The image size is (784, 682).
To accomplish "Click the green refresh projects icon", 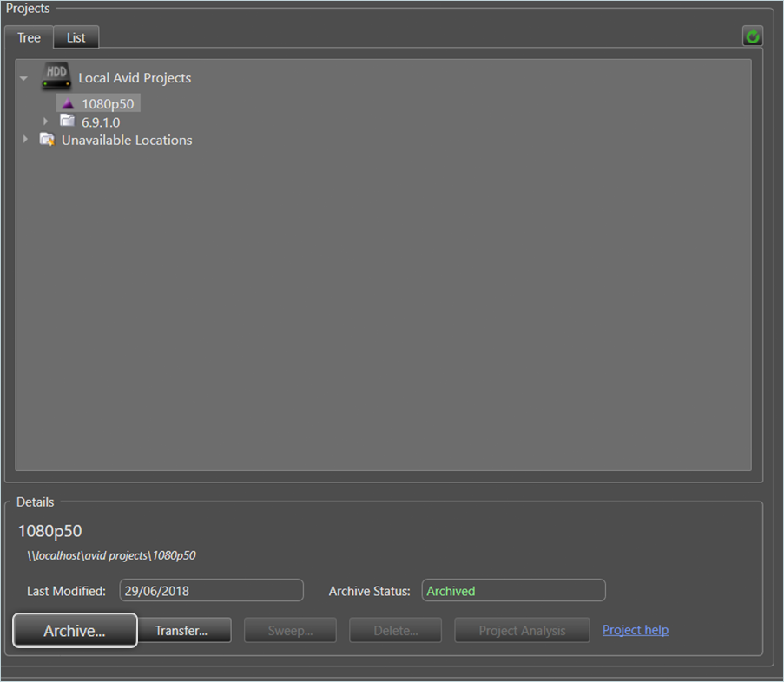I will [752, 36].
